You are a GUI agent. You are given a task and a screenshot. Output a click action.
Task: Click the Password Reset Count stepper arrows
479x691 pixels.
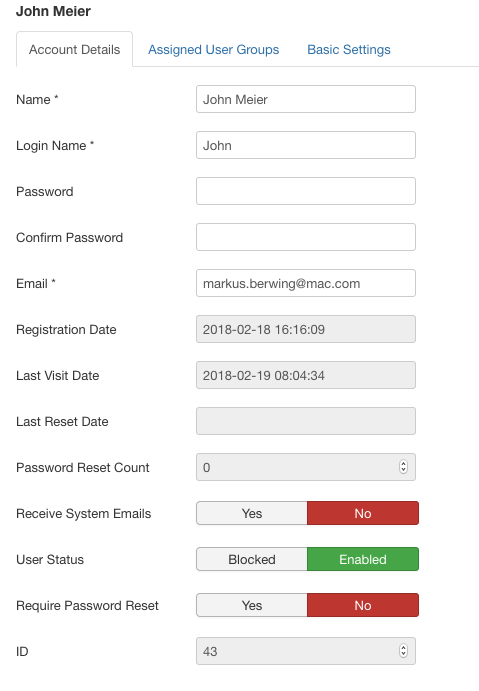coord(403,467)
